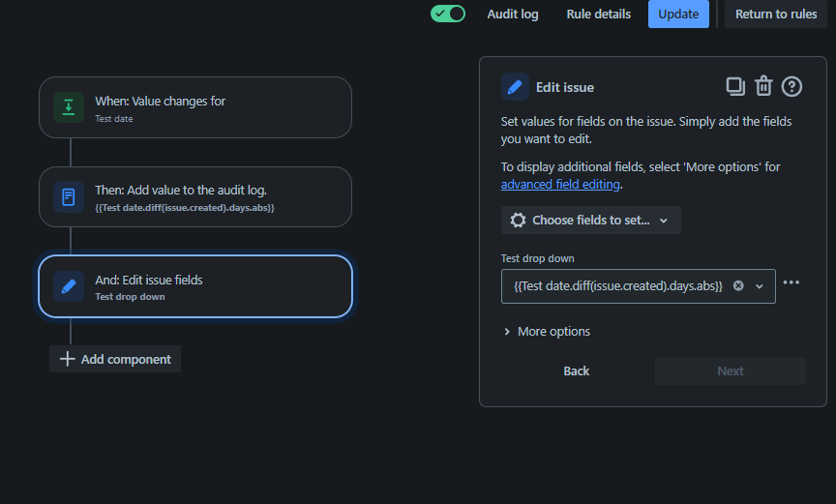Viewport: 836px width, 504px height.
Task: Open Rule details
Action: 598,15
